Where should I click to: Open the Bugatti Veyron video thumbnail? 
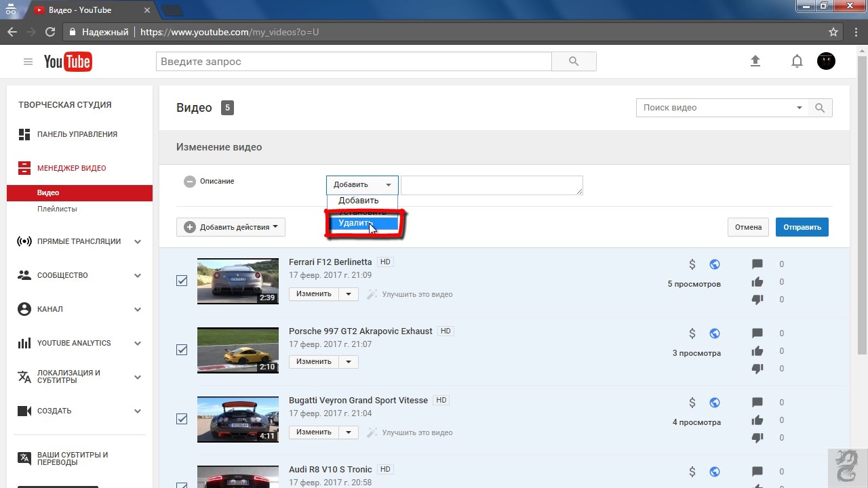click(x=238, y=420)
